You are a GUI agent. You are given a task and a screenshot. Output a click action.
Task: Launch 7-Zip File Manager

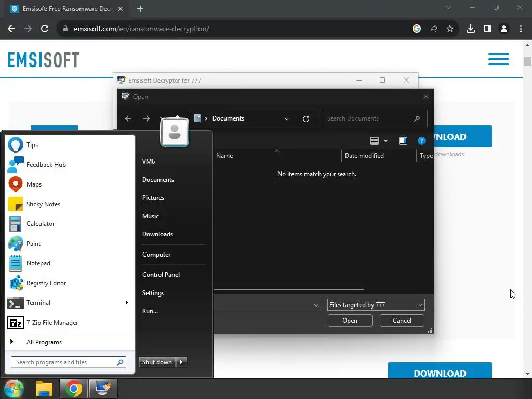70,323
